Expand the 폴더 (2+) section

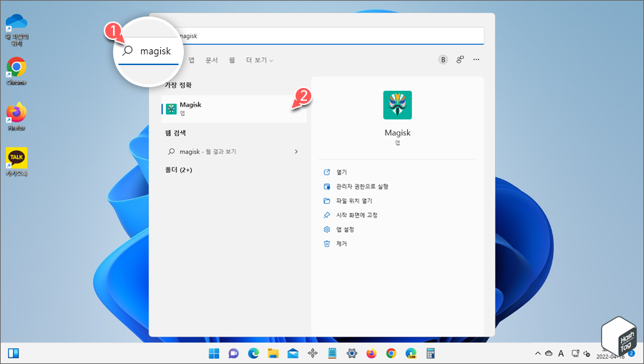click(179, 170)
